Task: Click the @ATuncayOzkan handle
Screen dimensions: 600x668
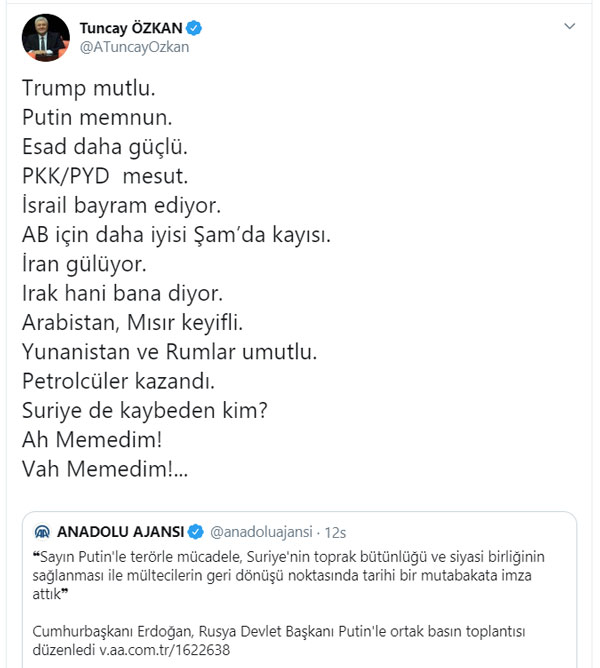Action: coord(133,46)
